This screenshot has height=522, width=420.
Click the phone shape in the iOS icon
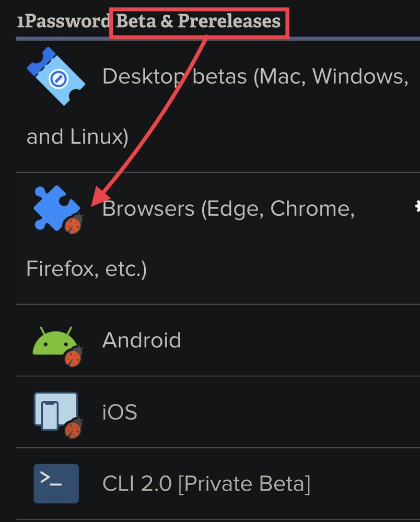pos(50,416)
